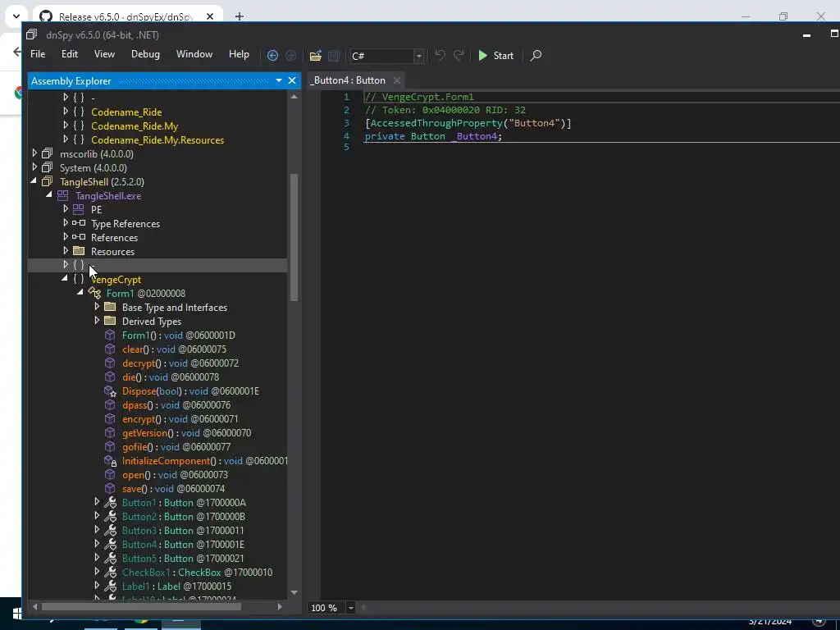
Task: Select the dpass() method
Action: click(176, 405)
